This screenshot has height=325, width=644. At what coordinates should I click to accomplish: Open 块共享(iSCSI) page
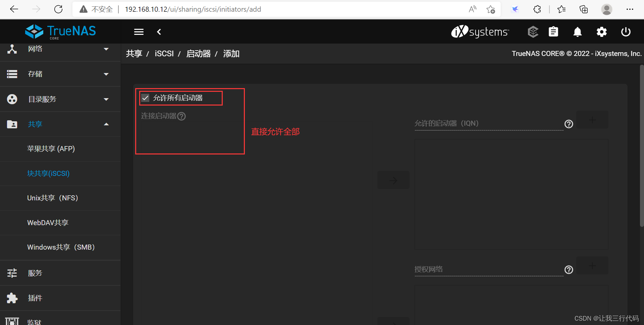[x=60, y=174]
